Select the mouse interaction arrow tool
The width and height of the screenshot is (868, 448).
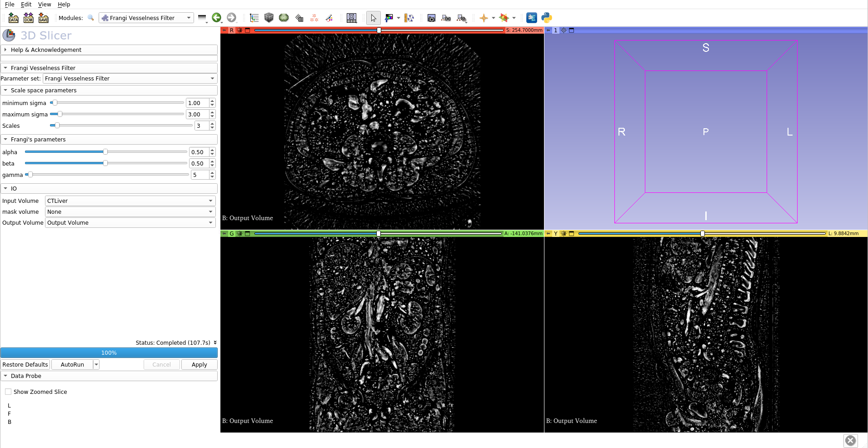pos(373,18)
